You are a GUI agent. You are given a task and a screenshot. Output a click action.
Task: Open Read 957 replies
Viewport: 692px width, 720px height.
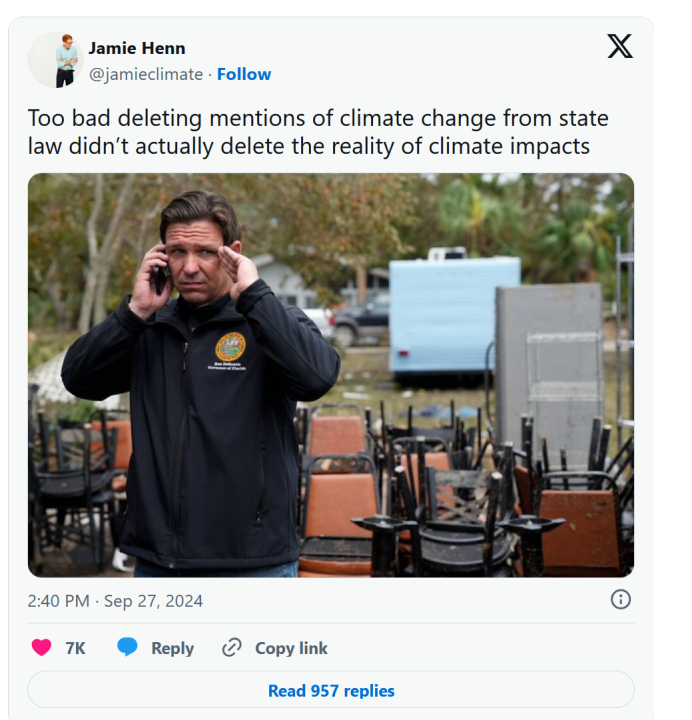[331, 691]
